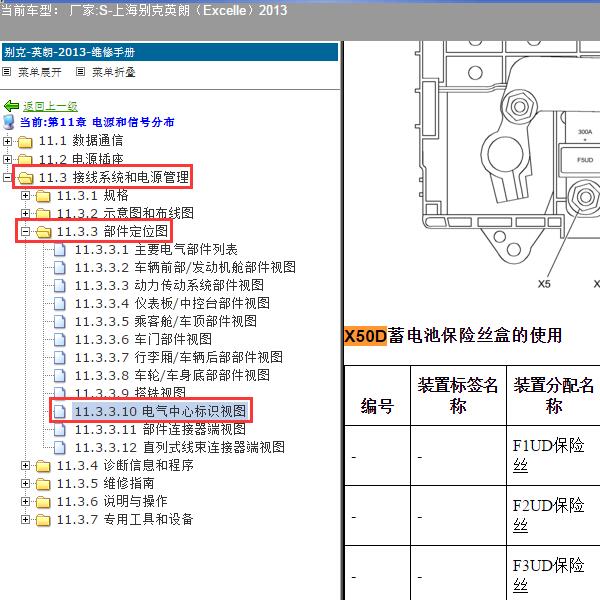Select 11.3.7 专用工具和设备 folder
This screenshot has width=600, height=600.
click(x=125, y=519)
